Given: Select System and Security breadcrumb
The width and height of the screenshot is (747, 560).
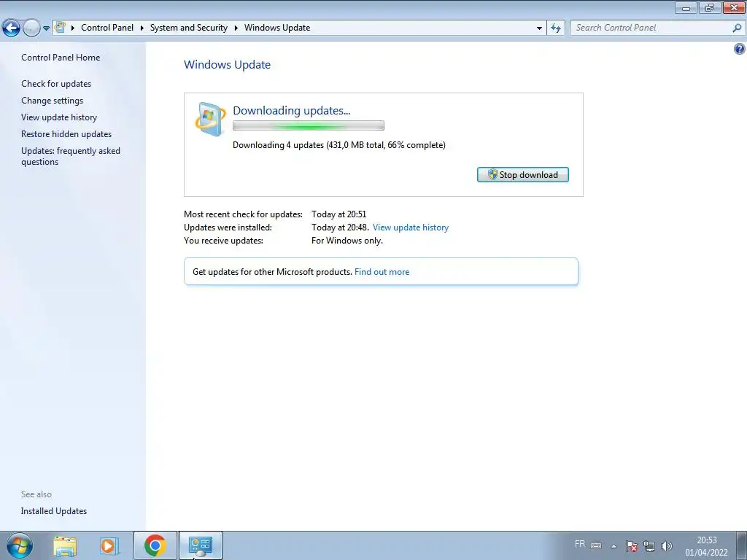Looking at the screenshot, I should 189,28.
